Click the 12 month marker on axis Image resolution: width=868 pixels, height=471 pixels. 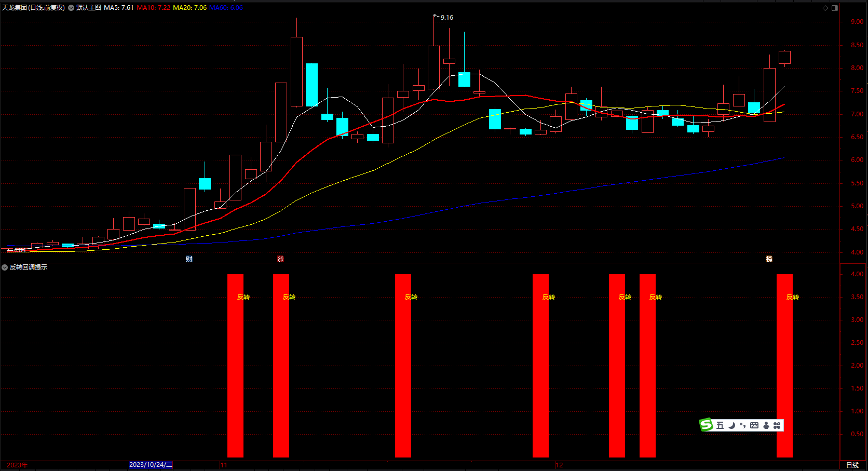[x=559, y=465]
